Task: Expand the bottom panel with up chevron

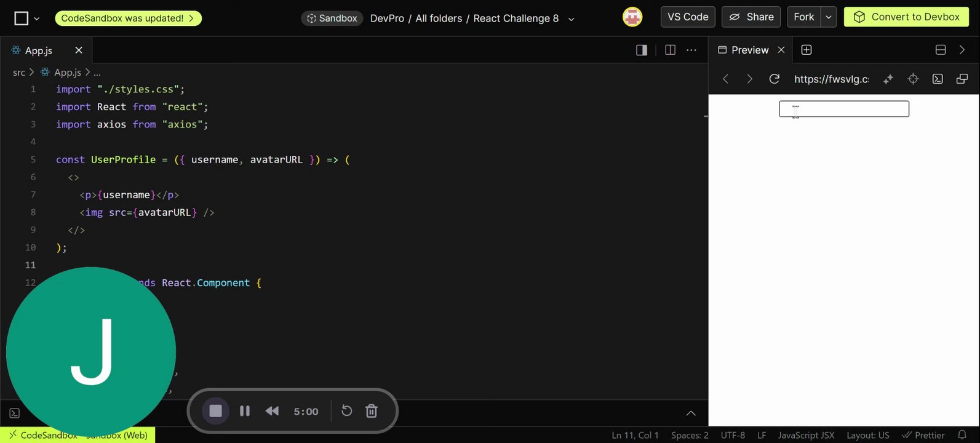Action: [691, 413]
